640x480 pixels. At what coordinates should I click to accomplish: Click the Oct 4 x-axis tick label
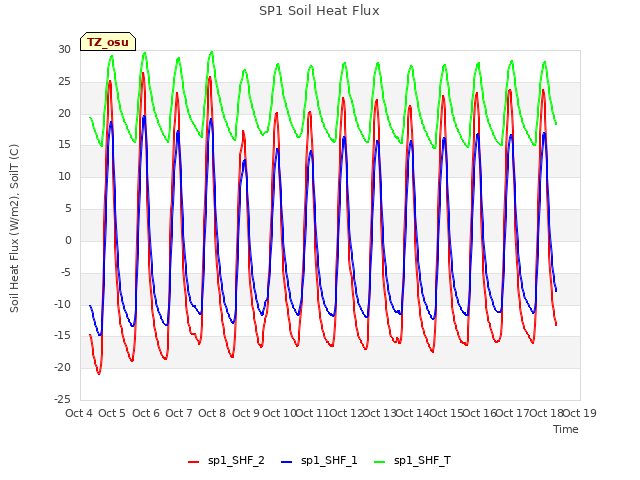[79, 413]
